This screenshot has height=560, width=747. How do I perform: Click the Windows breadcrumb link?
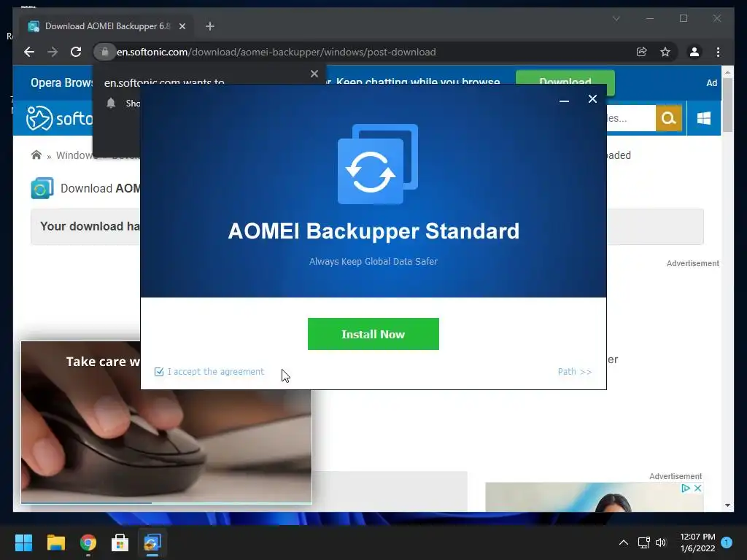point(76,155)
